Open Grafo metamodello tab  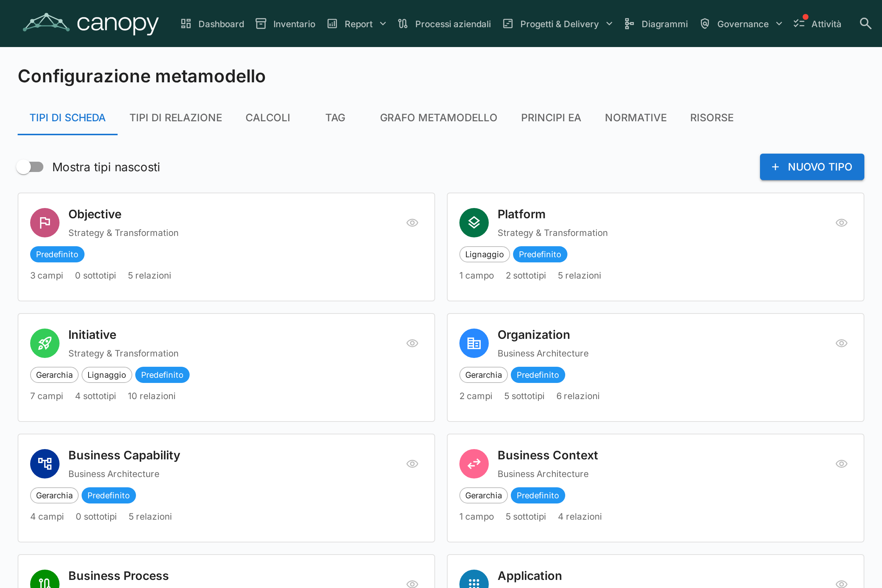tap(438, 118)
